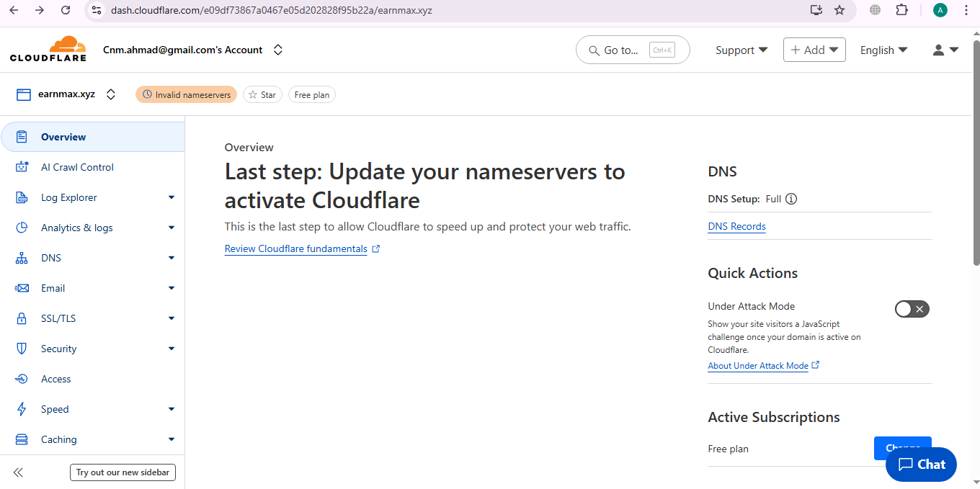Open the Support dropdown menu
Viewport: 980px width, 489px height.
pyautogui.click(x=741, y=50)
